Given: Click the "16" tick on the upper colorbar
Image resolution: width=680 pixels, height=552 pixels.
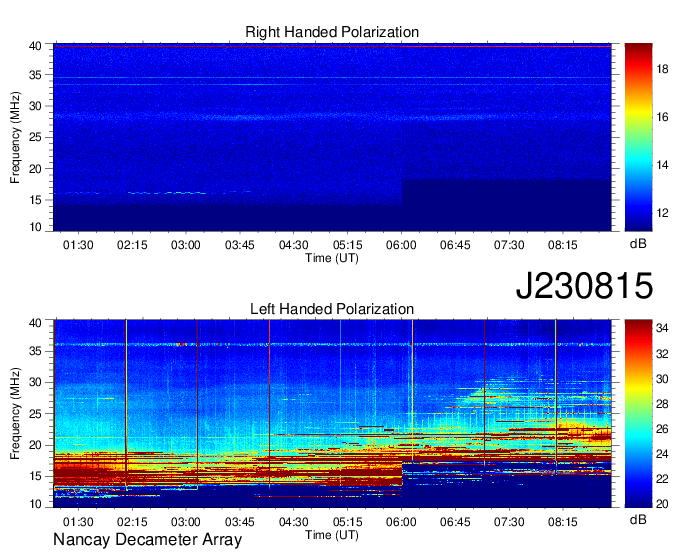Looking at the screenshot, I should (x=663, y=117).
